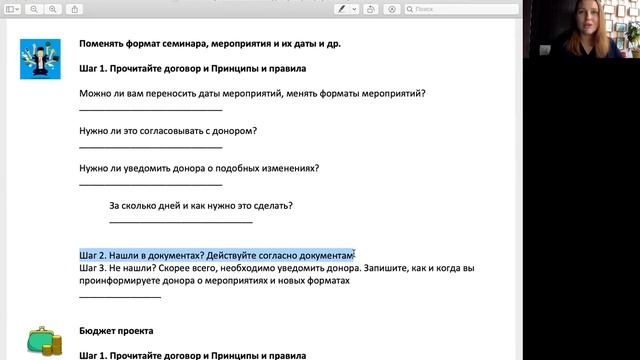Click line 'Можно ли вам переносить даты'
This screenshot has height=360, width=640.
pos(252,93)
